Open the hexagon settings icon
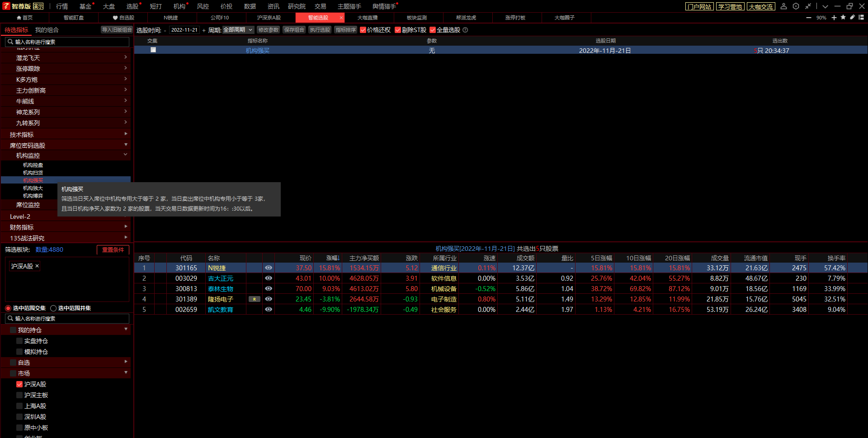 [x=796, y=6]
